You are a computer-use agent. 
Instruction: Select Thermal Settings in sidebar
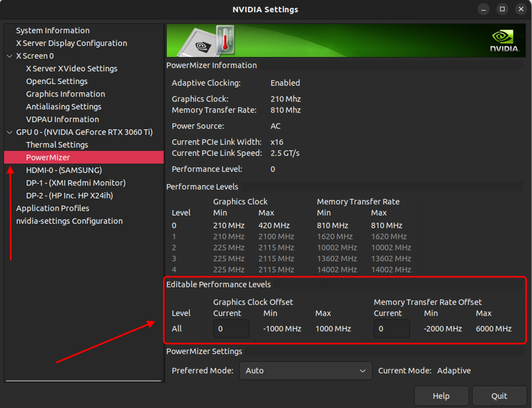click(x=57, y=145)
